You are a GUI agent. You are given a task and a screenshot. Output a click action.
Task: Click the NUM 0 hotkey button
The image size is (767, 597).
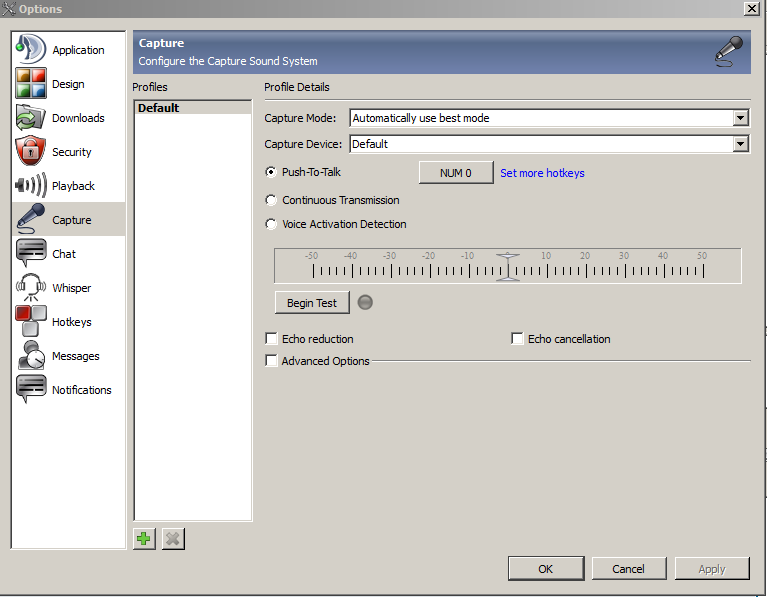coord(456,173)
